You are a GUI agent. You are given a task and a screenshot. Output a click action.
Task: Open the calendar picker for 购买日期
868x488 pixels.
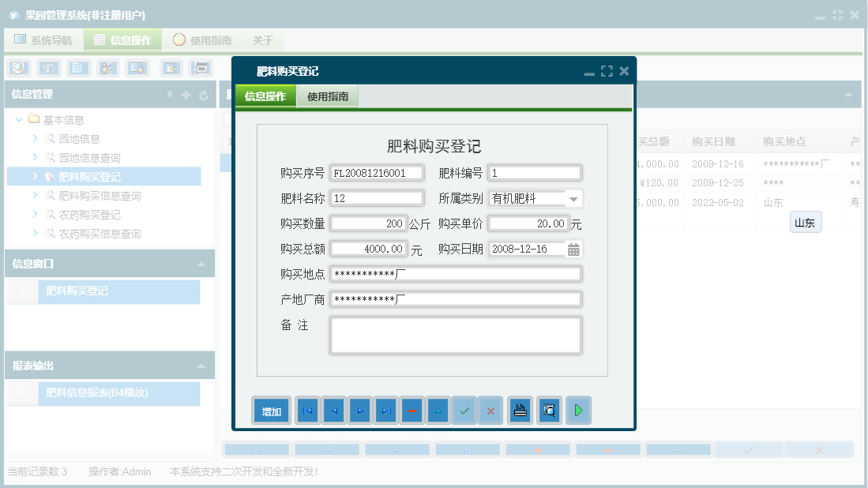pos(573,250)
